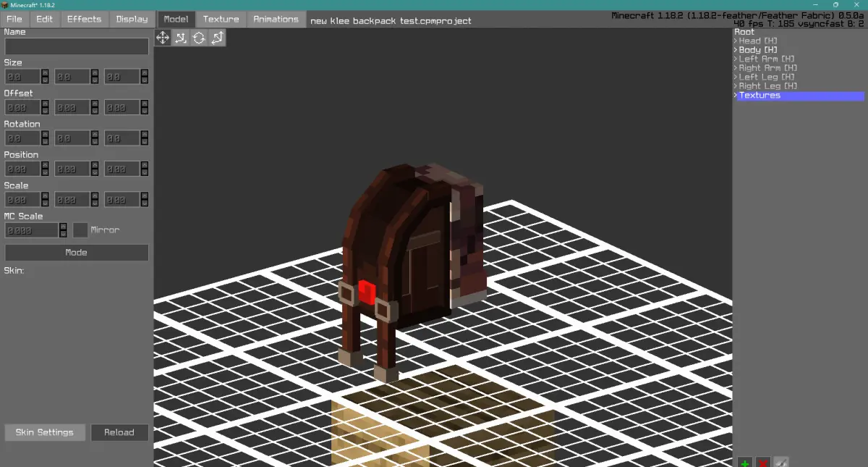
Task: Increase MC Scale with its up arrow
Action: point(63,227)
